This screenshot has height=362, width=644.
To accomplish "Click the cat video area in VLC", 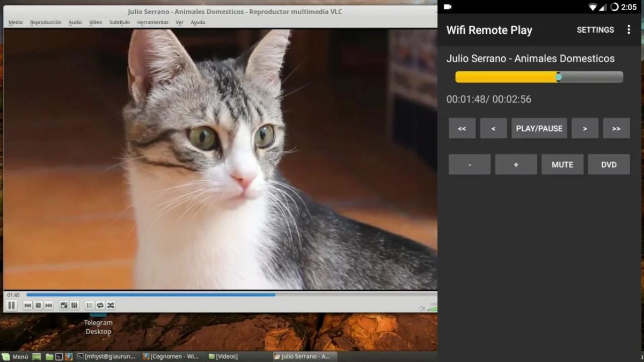I will tap(220, 159).
